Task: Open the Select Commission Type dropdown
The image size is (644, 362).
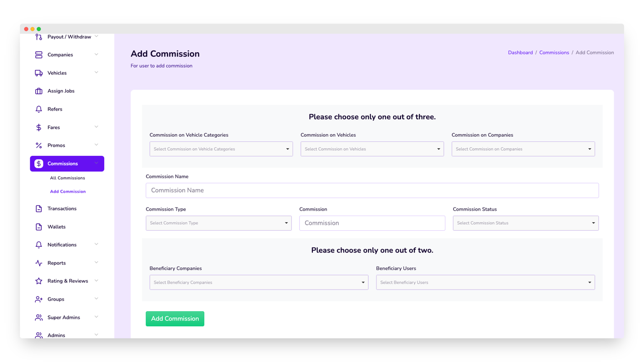Action: pyautogui.click(x=218, y=223)
